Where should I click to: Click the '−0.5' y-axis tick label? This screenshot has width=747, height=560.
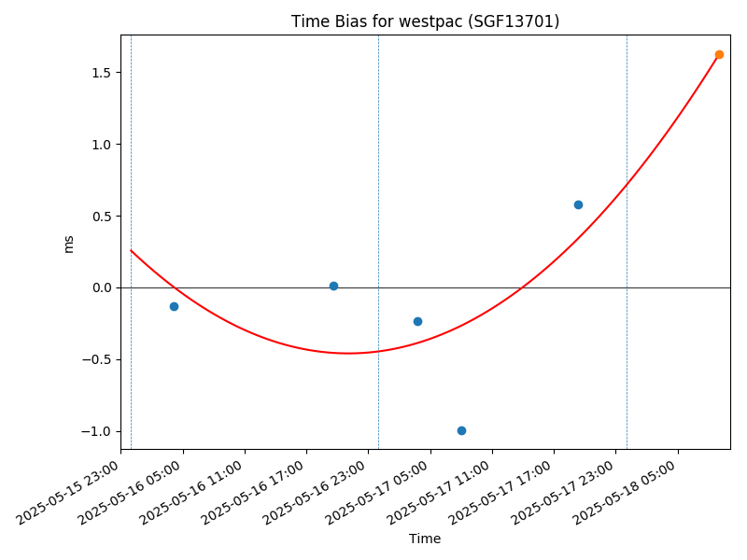[x=97, y=360]
